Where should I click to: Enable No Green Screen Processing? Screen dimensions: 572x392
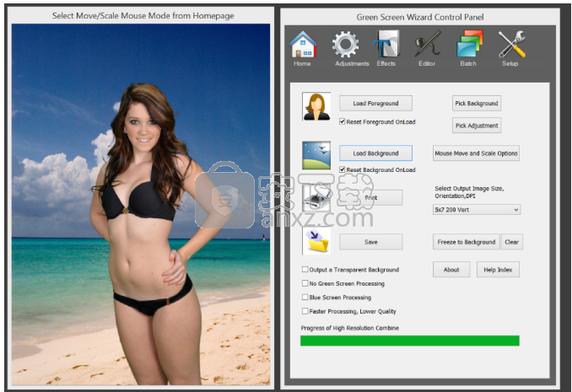coord(305,283)
